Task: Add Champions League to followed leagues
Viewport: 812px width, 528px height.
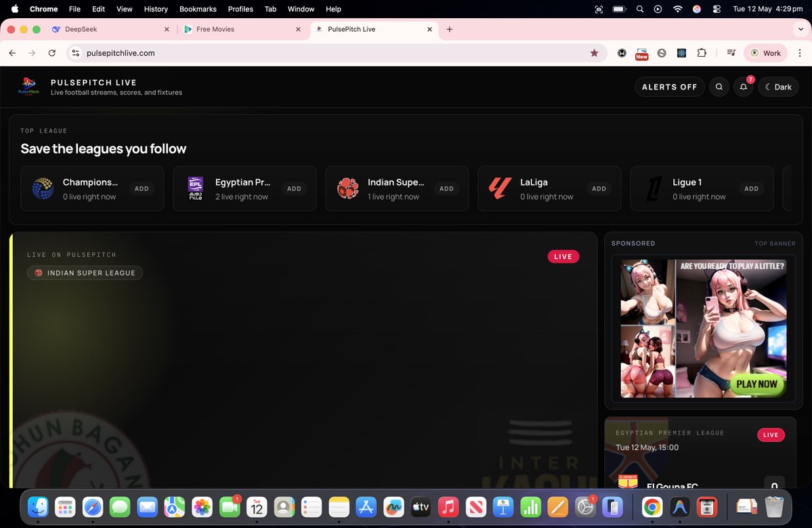Action: (x=142, y=189)
